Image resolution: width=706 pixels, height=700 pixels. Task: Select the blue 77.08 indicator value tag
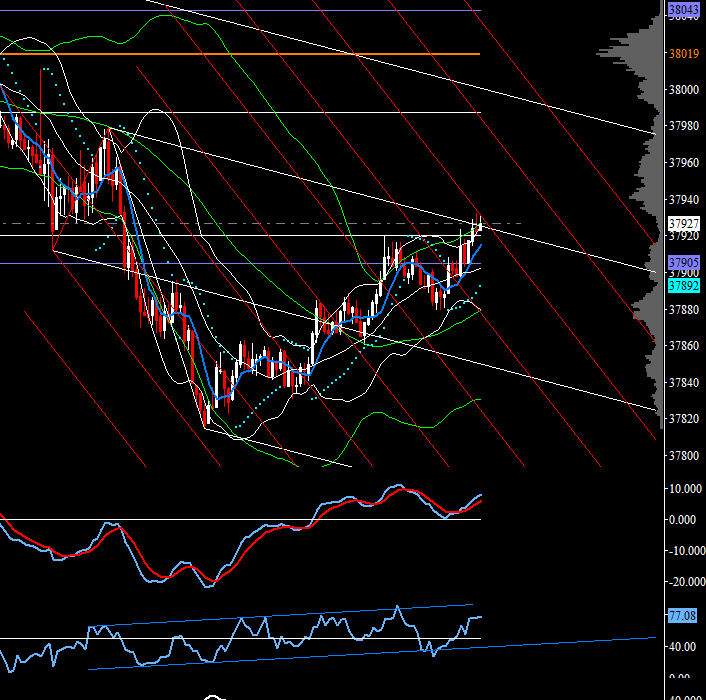[x=683, y=615]
